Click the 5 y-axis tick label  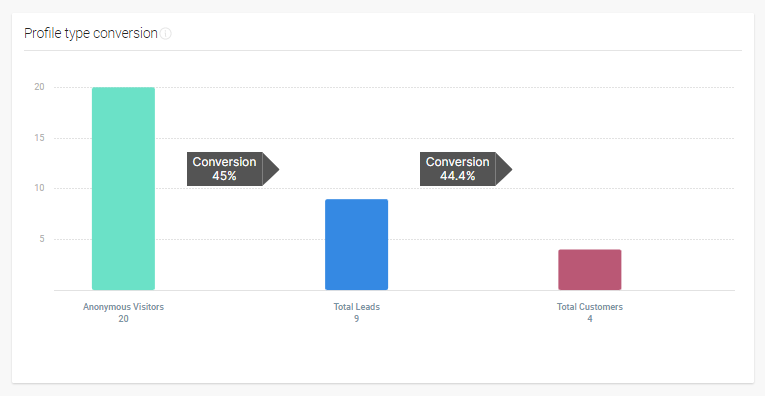coord(42,239)
